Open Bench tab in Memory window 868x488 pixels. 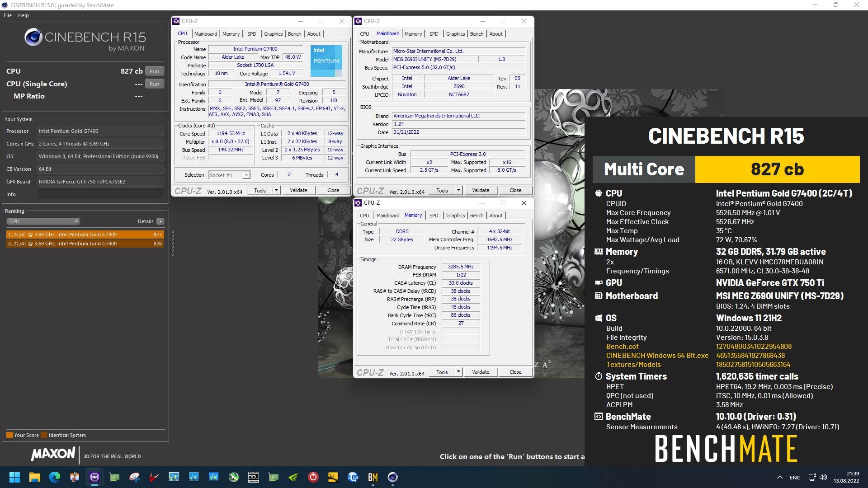[476, 216]
